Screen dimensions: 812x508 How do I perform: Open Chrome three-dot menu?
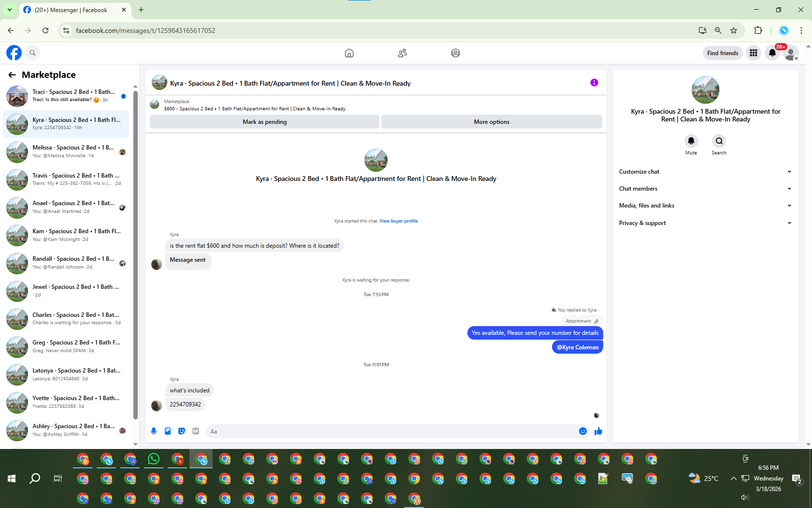click(801, 30)
